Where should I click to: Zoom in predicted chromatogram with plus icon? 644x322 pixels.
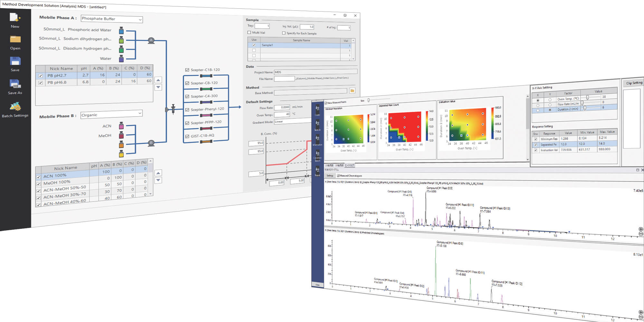640,312
